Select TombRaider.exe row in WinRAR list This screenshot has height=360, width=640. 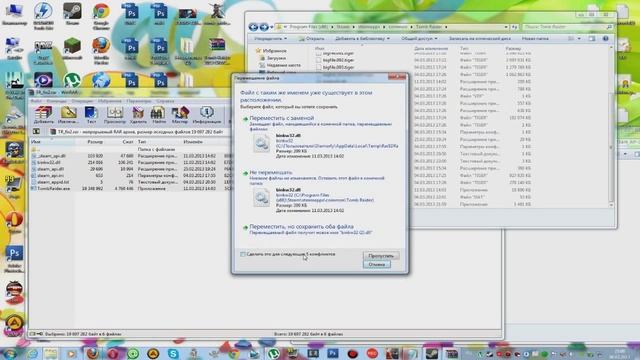(131, 189)
